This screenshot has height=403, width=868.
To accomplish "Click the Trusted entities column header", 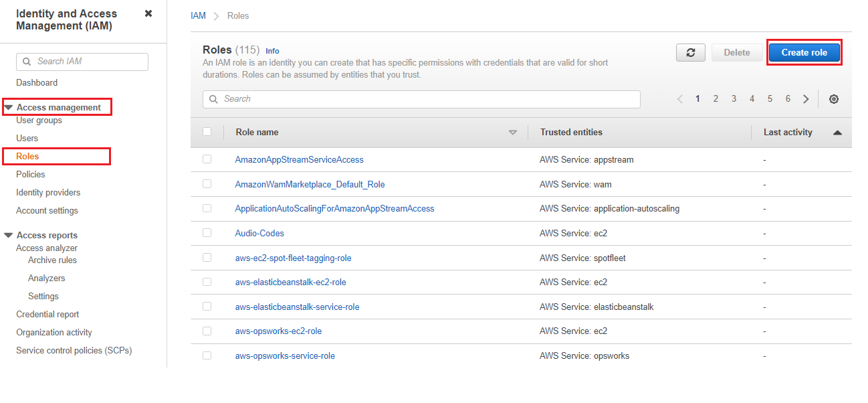I will pos(571,133).
